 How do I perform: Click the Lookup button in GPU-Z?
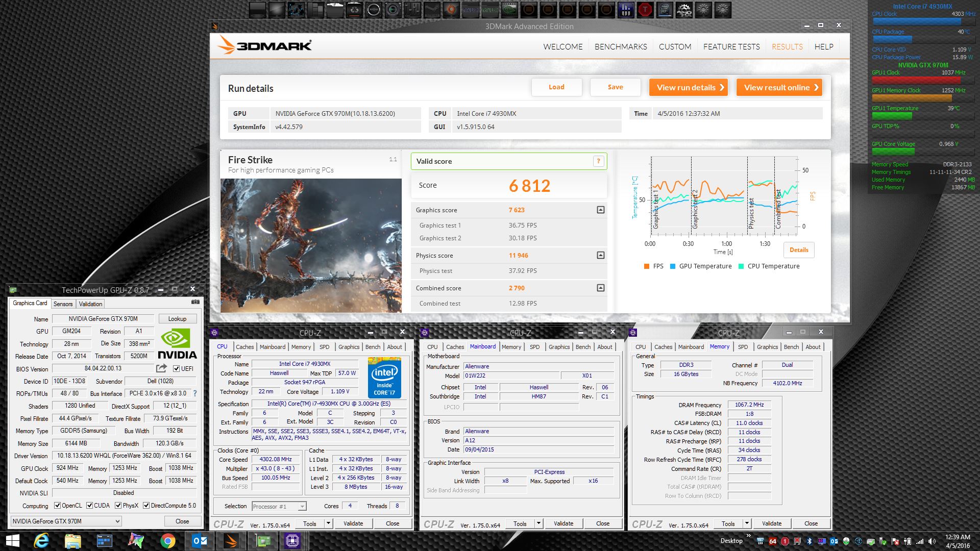point(177,319)
